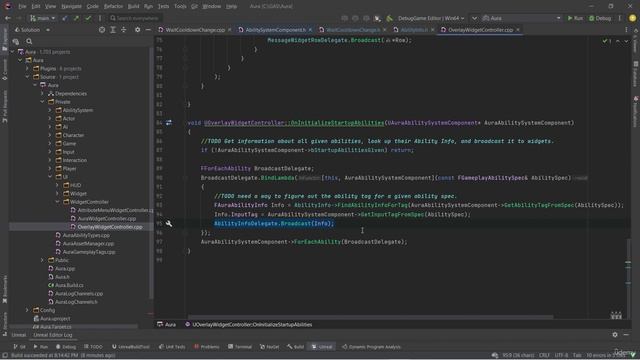The width and height of the screenshot is (640, 360).
Task: Click the navigate back arrow
Action: coord(8,18)
